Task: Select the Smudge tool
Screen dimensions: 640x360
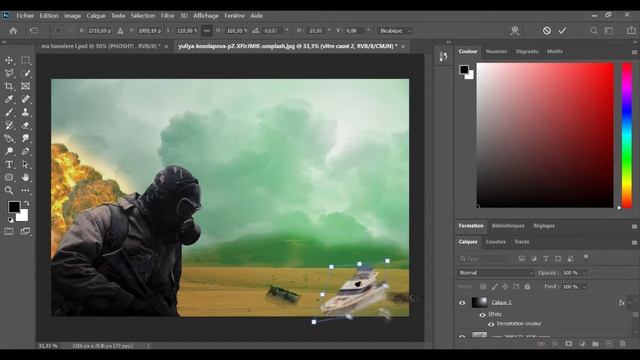Action: pyautogui.click(x=25, y=138)
